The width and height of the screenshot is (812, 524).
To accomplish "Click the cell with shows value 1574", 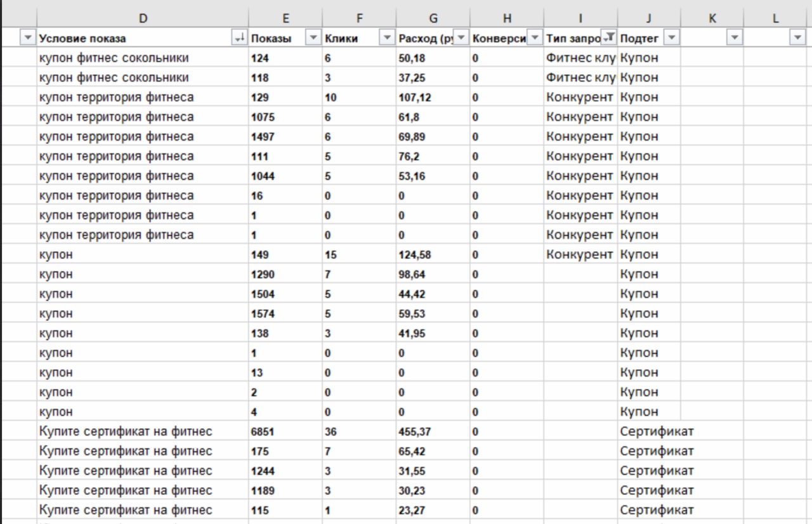I will [285, 313].
